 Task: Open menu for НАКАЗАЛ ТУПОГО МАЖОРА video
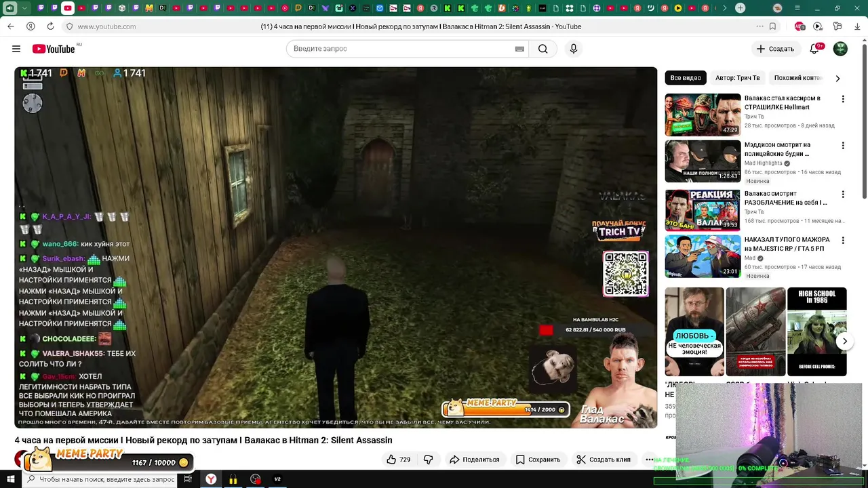(x=843, y=241)
